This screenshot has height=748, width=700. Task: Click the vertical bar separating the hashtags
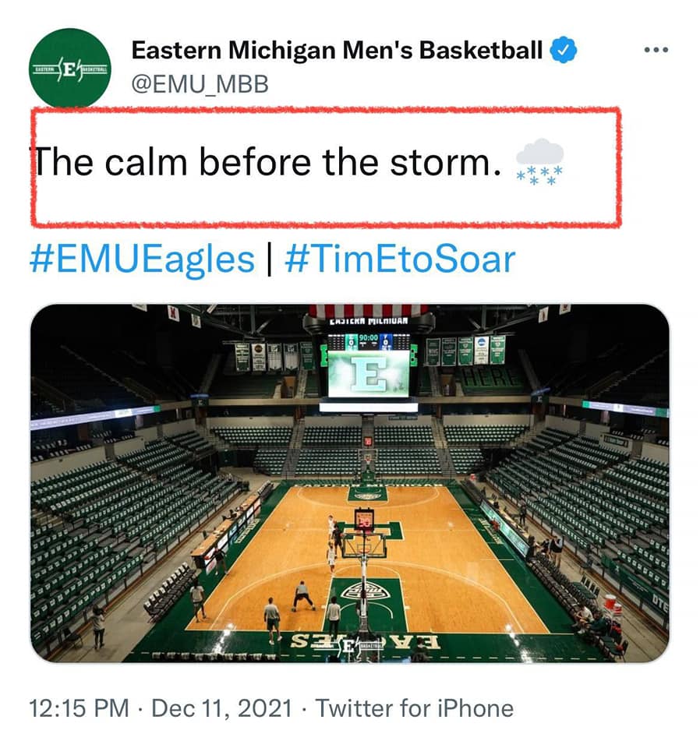(269, 259)
